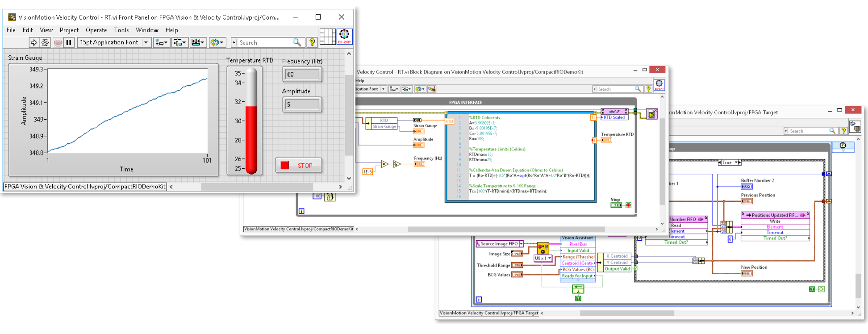Screen dimensions: 868x334
Task: Click the EX-2 RT VI icon in Block Diagram
Action: point(659,85)
